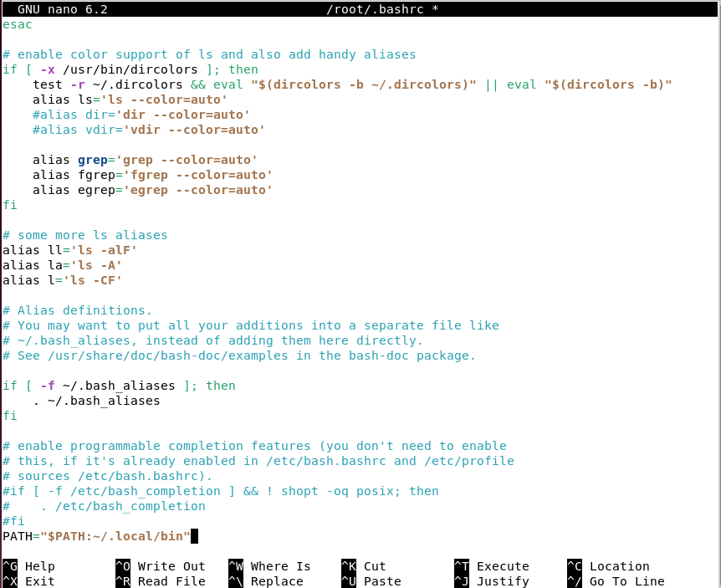Viewport: 721px width, 588px height.
Task: Click the '# ~/.bash_aliases, instead of adding' comment
Action: pyautogui.click(x=213, y=340)
